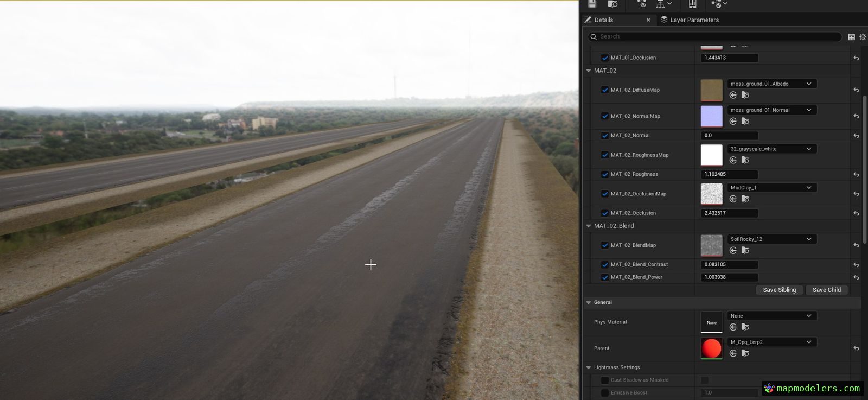Screen dimensions: 868x400
Task: Use selected asset for Phys Material
Action: point(733,327)
